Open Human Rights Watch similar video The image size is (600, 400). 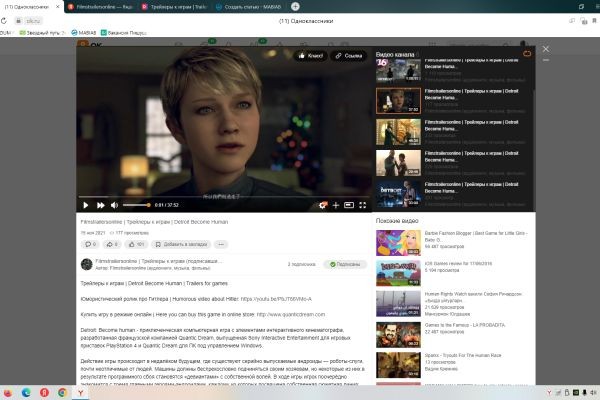click(398, 304)
